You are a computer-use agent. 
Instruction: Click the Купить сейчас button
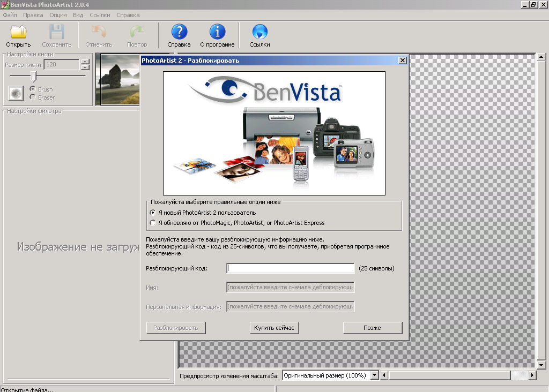pos(274,328)
